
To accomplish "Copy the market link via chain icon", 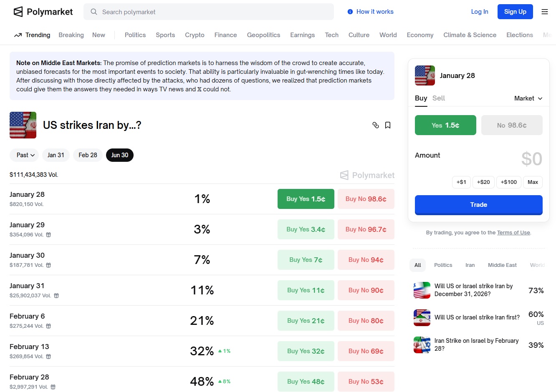I will click(376, 125).
